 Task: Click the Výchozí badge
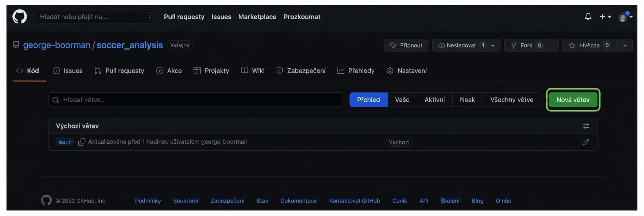[399, 142]
